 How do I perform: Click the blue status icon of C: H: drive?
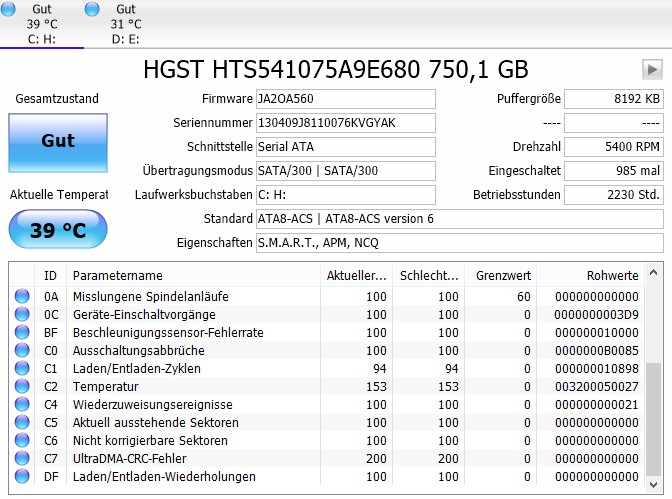(x=8, y=9)
